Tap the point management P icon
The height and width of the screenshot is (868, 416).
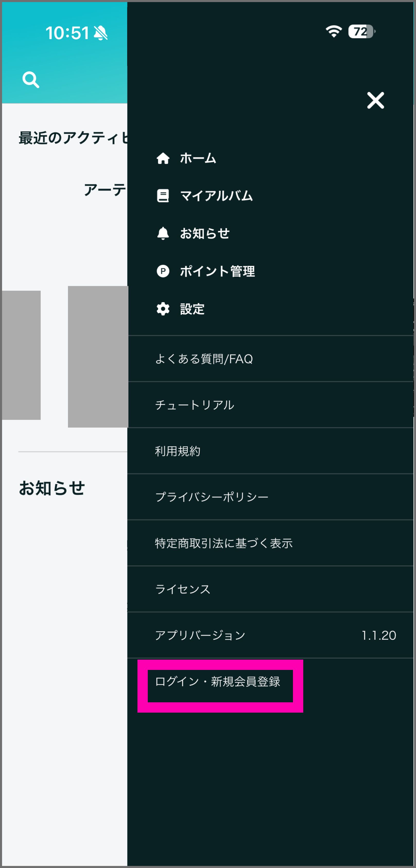coord(163,271)
